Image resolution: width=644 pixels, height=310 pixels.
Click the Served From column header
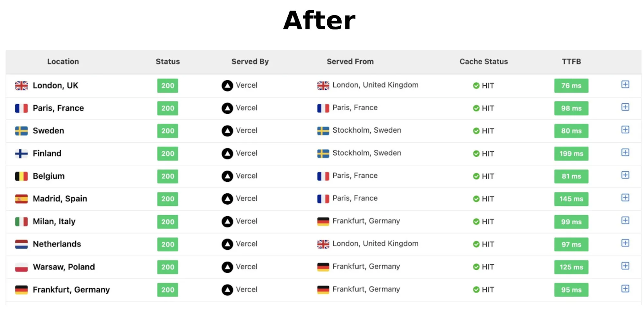[350, 62]
